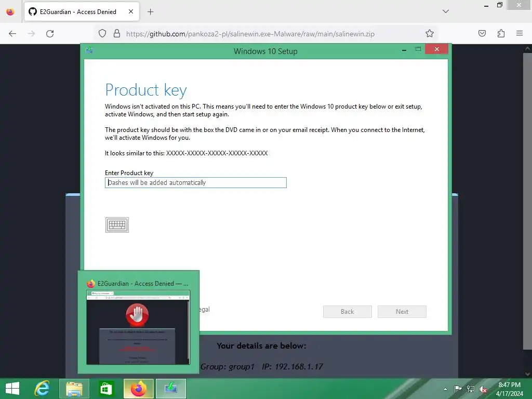Select the E2Guardian - Access Denied tab
The image size is (532, 399).
tap(82, 11)
